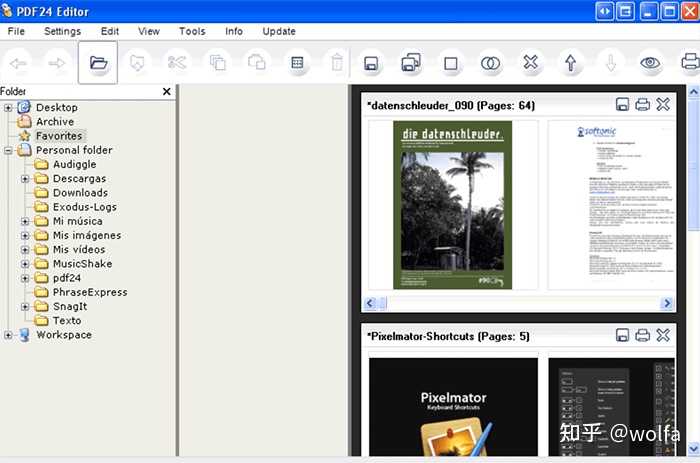Click the move up arrow icon
This screenshot has height=463, width=700.
point(570,63)
